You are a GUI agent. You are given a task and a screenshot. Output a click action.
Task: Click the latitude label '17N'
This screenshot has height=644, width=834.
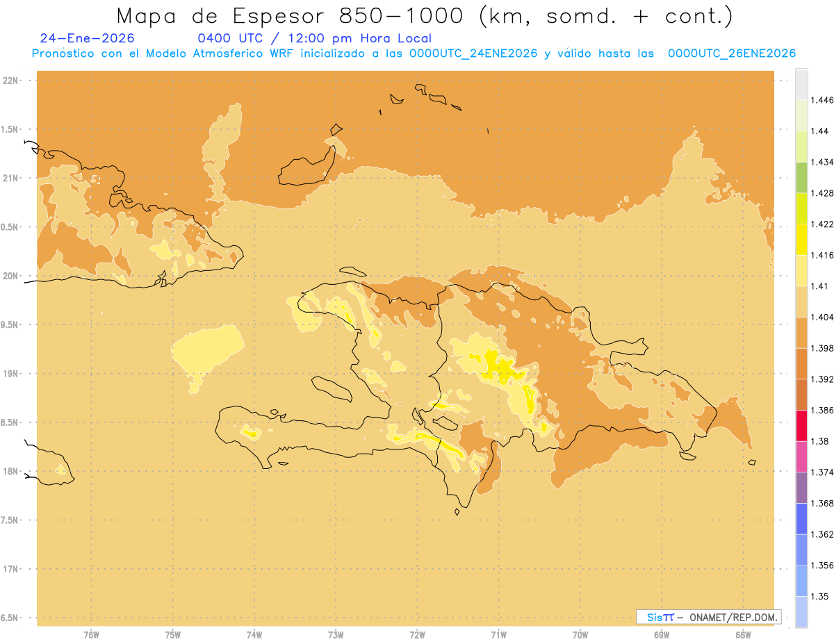coord(10,569)
